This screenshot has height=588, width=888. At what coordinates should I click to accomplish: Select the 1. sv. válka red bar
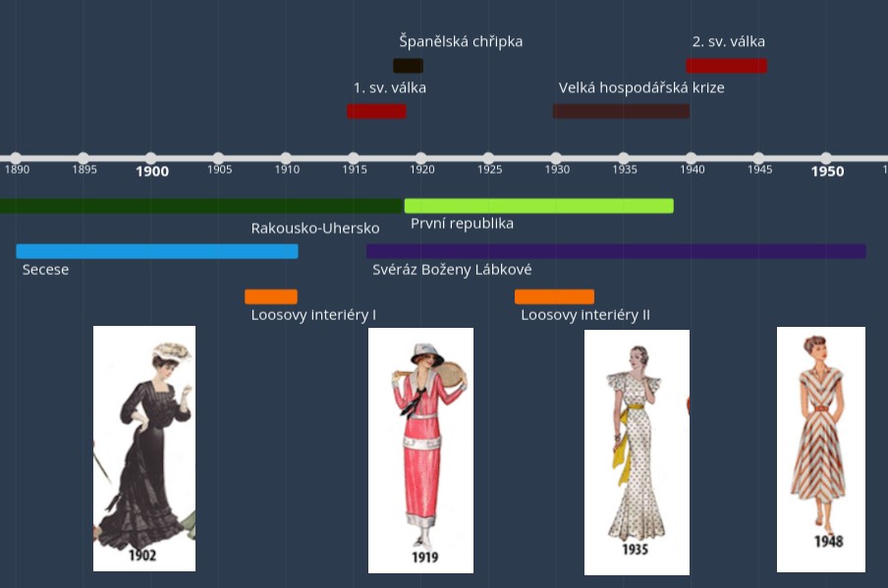click(x=376, y=112)
